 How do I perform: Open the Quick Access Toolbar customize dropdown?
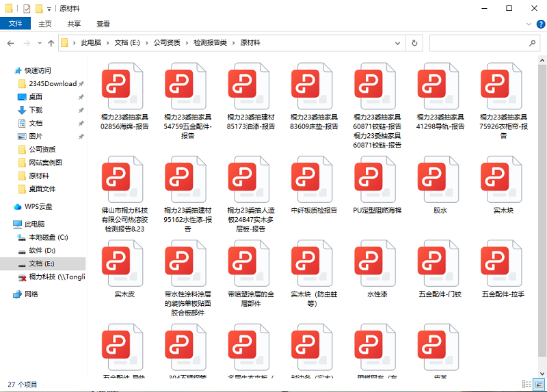coord(49,9)
